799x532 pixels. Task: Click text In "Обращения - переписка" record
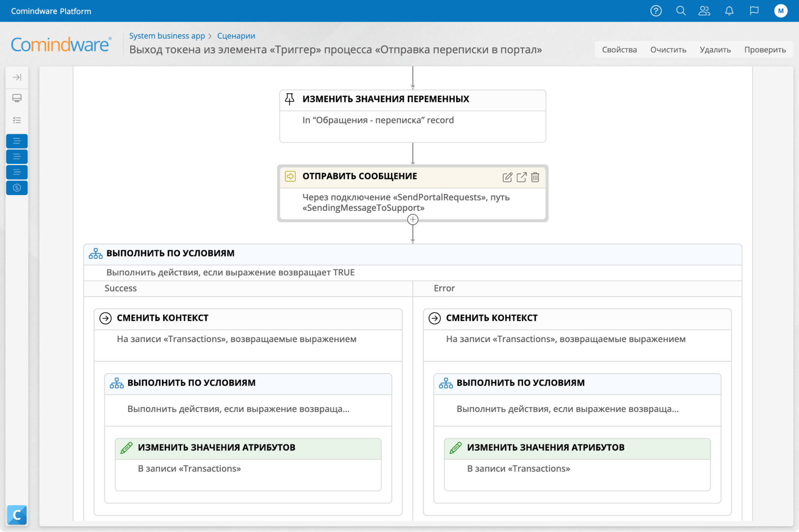(378, 120)
